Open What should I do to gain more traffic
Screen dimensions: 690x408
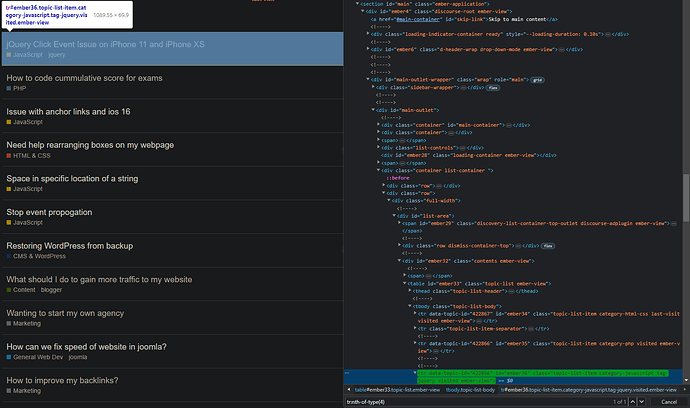point(99,279)
